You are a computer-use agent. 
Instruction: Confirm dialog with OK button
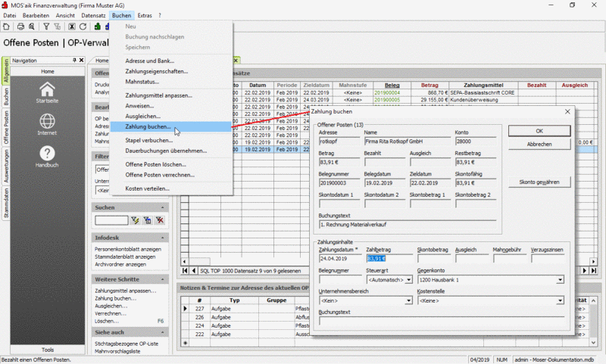tap(539, 131)
